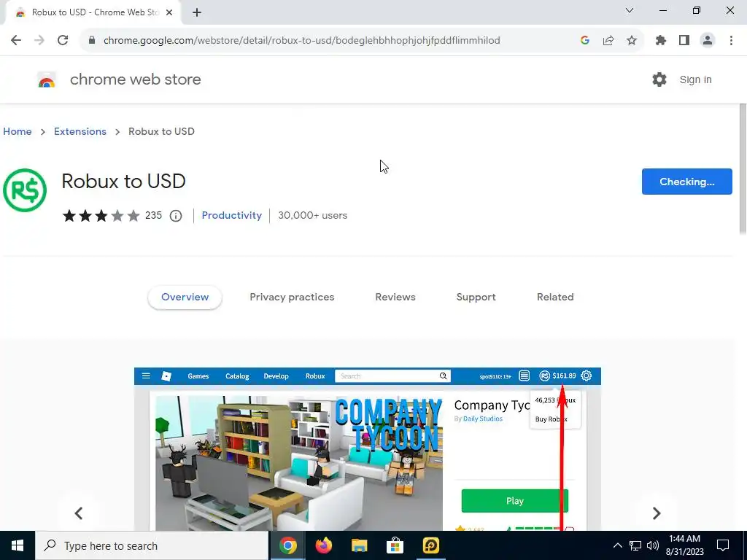The width and height of the screenshot is (747, 560).
Task: Click the green Robux extension icon
Action: point(25,190)
